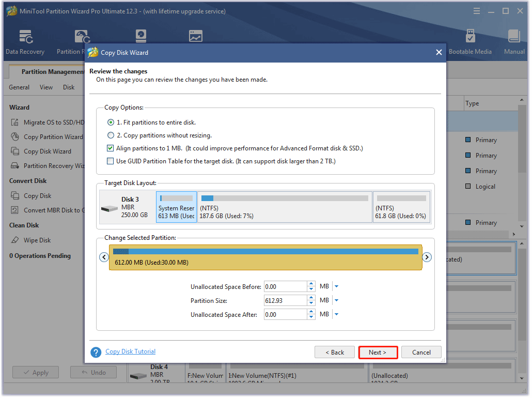
Task: Open Data Recovery tool in toolbar
Action: click(25, 42)
